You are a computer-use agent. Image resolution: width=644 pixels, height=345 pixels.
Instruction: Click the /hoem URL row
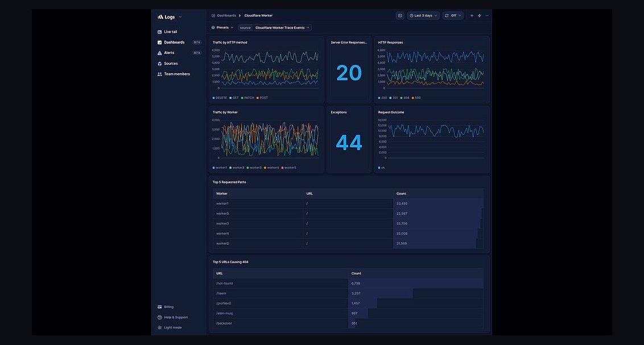[x=348, y=293]
